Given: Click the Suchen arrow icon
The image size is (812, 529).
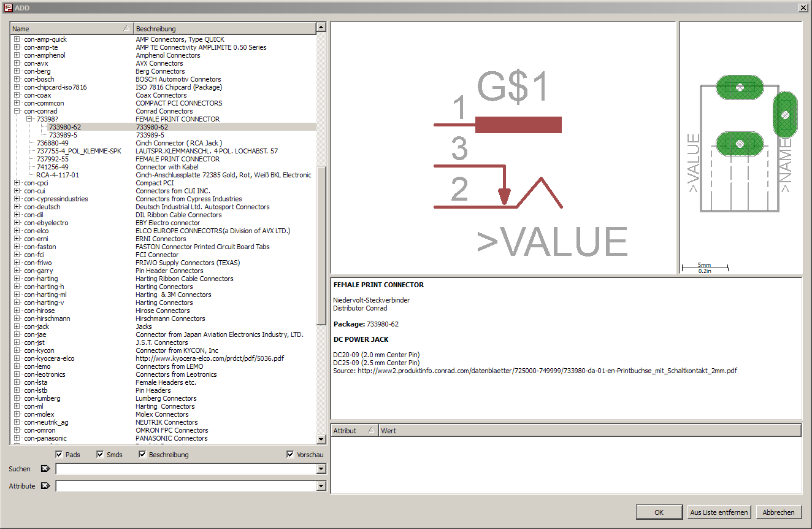Looking at the screenshot, I should [x=45, y=469].
